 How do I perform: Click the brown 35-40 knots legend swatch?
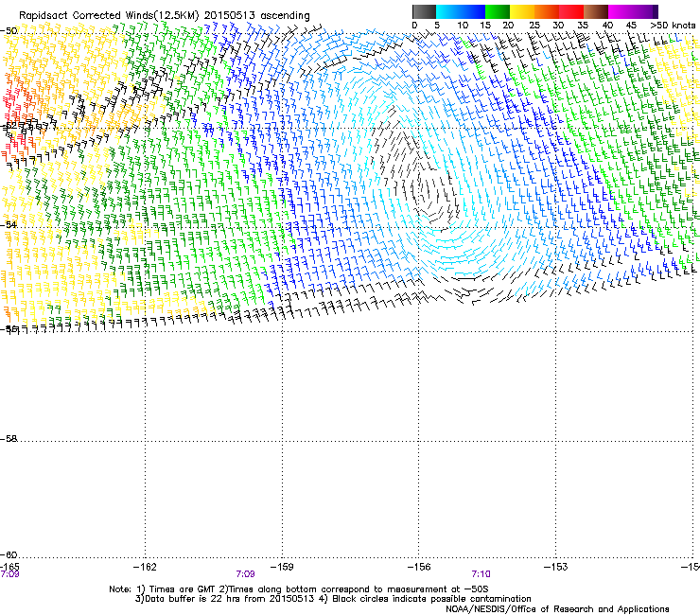596,11
